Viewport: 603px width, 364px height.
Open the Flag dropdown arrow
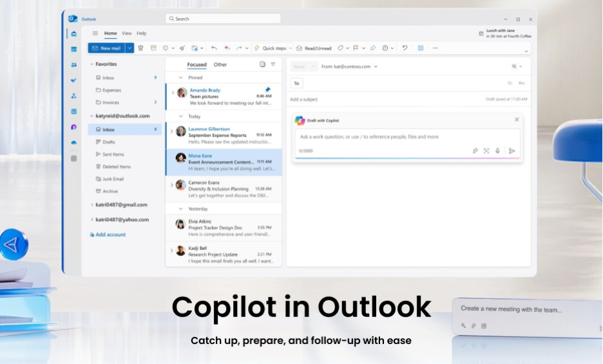(x=363, y=48)
